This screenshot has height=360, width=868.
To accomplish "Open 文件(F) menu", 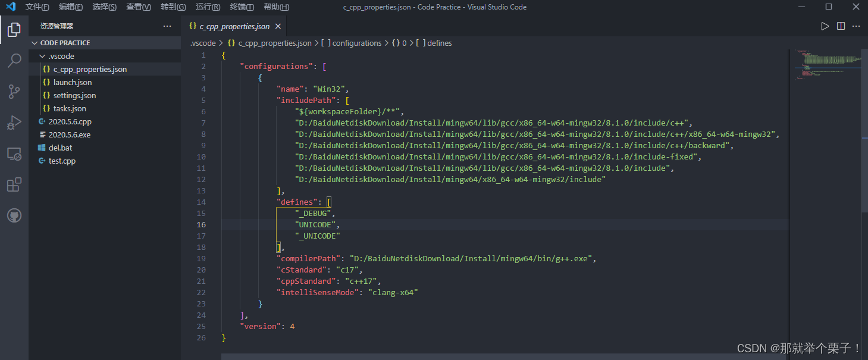I will 37,7.
